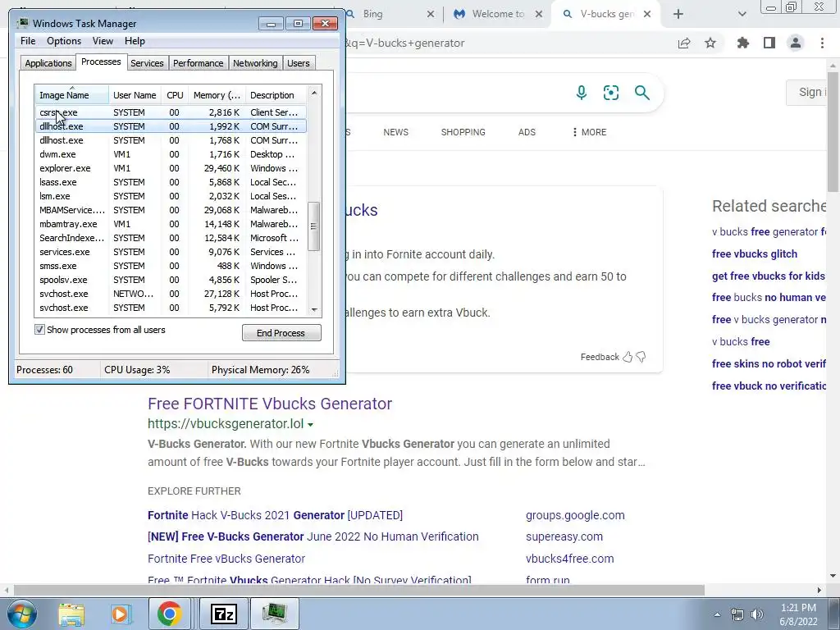Close the Bing tab

tap(431, 15)
